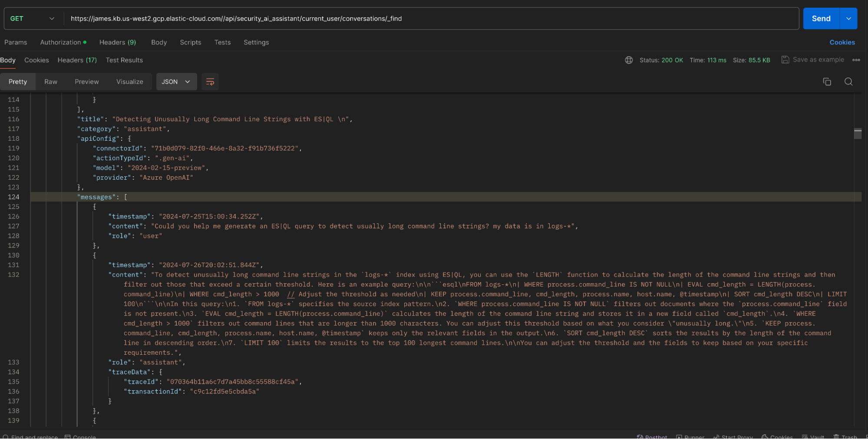
Task: Click the "apiConfig" key
Action: point(98,139)
